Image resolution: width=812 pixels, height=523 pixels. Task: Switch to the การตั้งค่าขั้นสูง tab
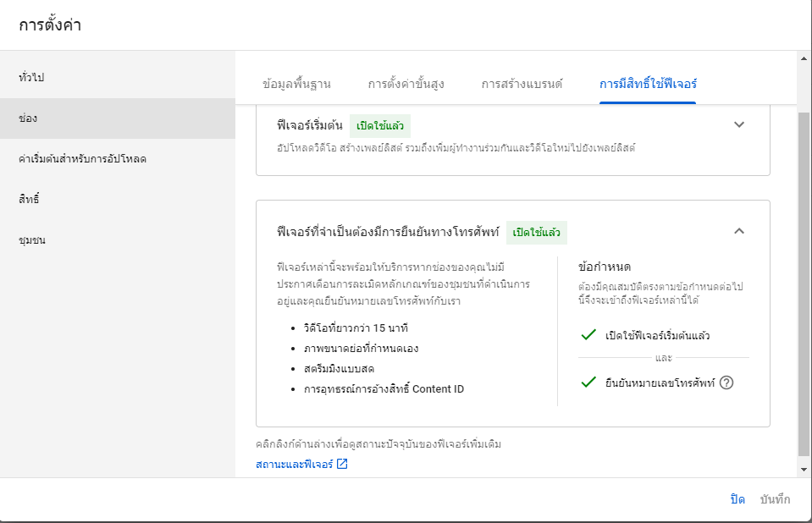(406, 84)
